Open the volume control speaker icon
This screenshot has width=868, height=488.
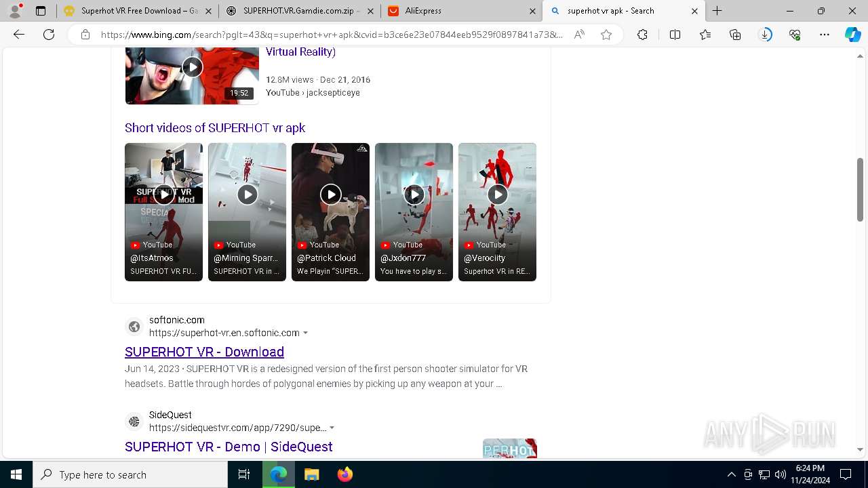tap(780, 474)
